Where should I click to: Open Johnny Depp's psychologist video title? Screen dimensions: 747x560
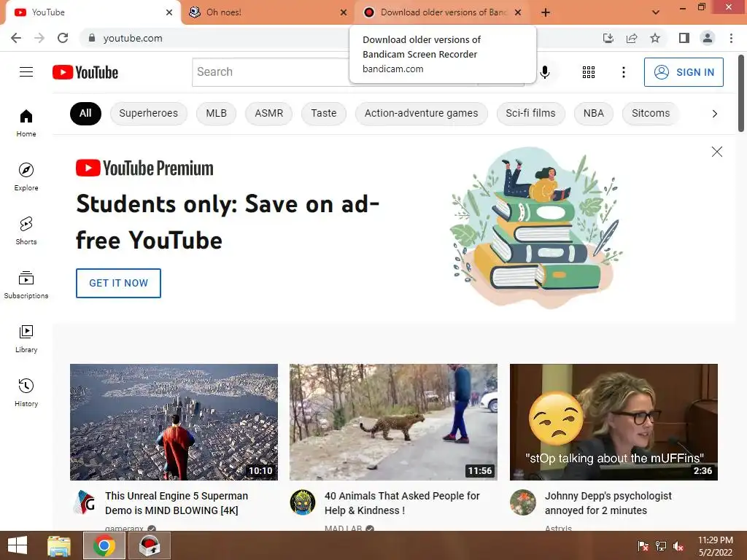click(x=608, y=503)
